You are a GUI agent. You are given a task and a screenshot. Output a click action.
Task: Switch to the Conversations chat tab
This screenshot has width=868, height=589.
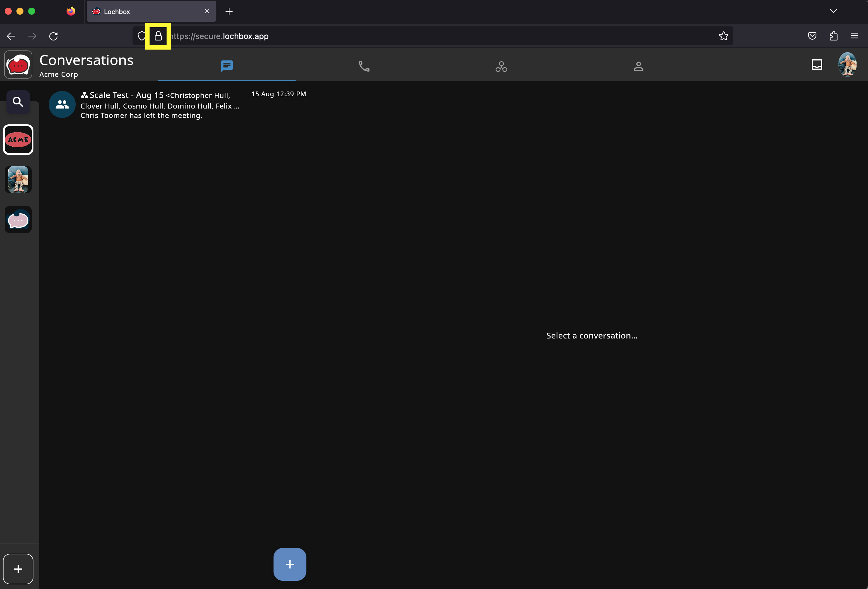(227, 66)
